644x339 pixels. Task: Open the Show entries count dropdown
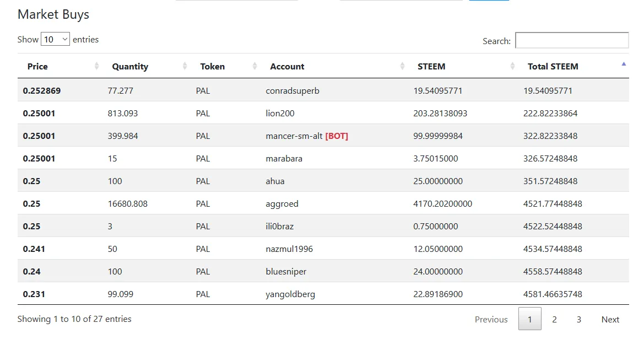click(55, 40)
